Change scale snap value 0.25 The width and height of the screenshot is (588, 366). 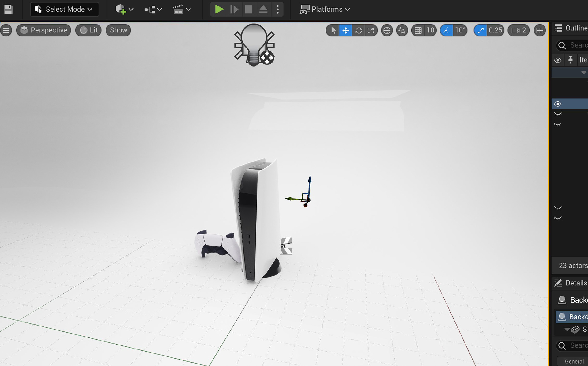pos(495,30)
